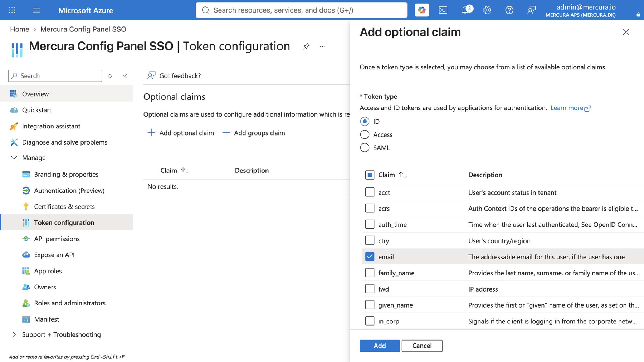The width and height of the screenshot is (644, 362).
Task: Open Manifest sidebar icon
Action: [x=26, y=319]
